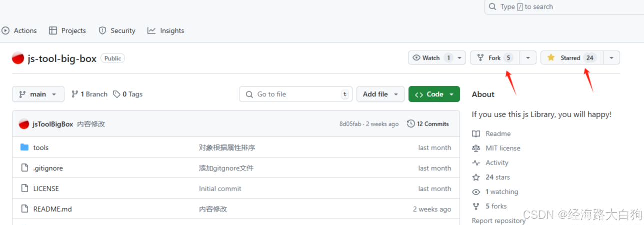This screenshot has height=225, width=644.
Task: View the 0 Tags link
Action: 128,94
